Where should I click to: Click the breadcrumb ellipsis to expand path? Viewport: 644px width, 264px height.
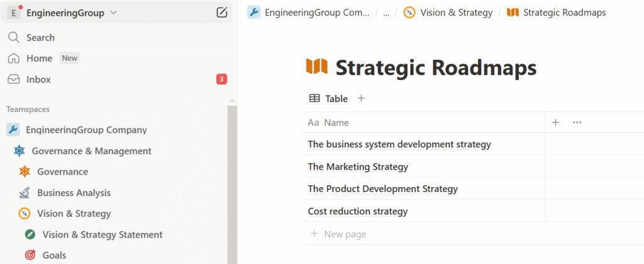[x=386, y=13]
